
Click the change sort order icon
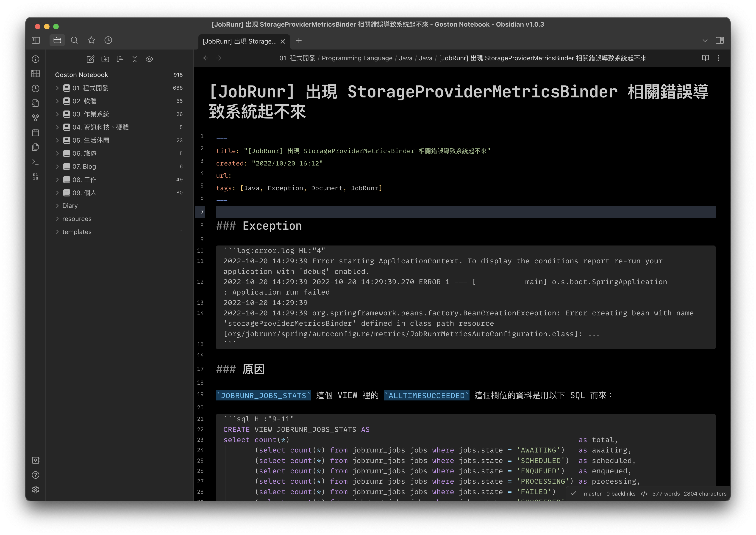[x=120, y=59]
